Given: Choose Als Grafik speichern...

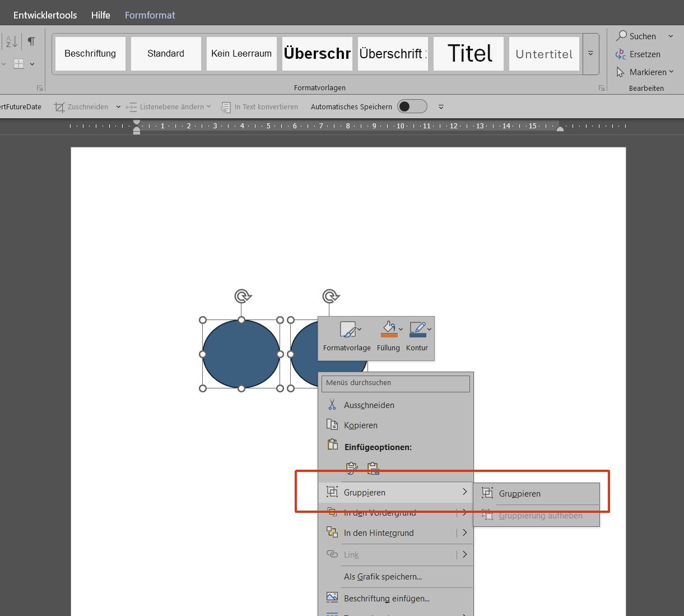Looking at the screenshot, I should pyautogui.click(x=395, y=576).
